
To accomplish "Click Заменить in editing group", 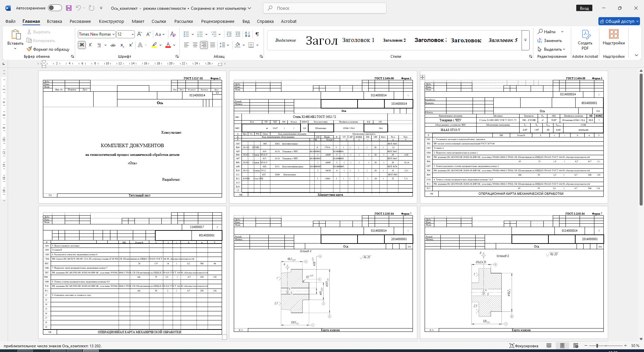I will coord(549,41).
